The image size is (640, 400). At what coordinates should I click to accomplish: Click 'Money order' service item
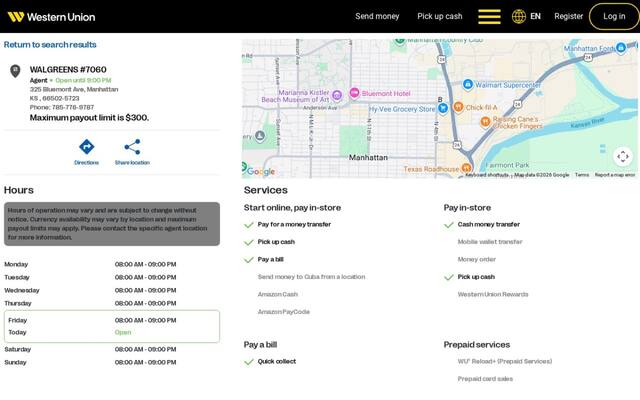point(477,259)
